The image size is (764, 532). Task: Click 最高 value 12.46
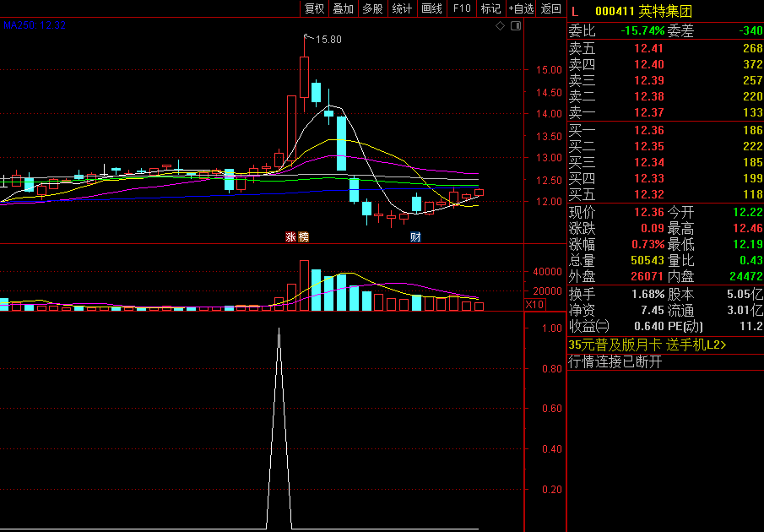click(748, 228)
